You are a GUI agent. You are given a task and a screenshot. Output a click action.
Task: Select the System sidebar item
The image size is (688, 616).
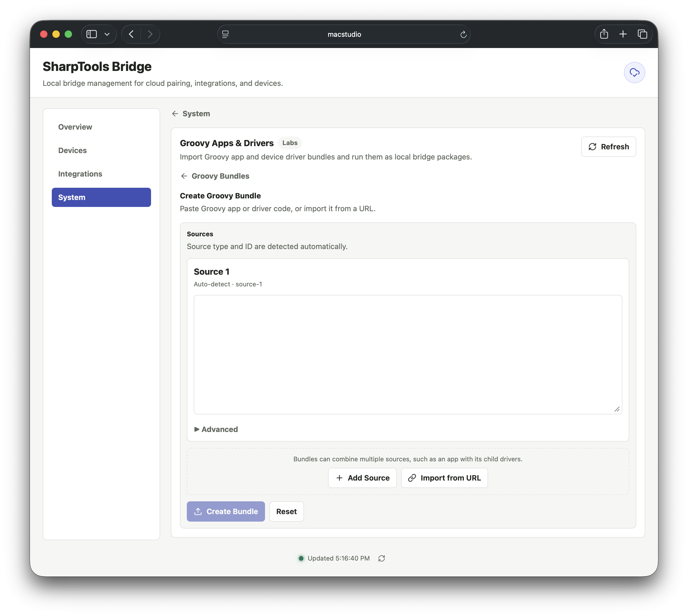[x=101, y=197]
